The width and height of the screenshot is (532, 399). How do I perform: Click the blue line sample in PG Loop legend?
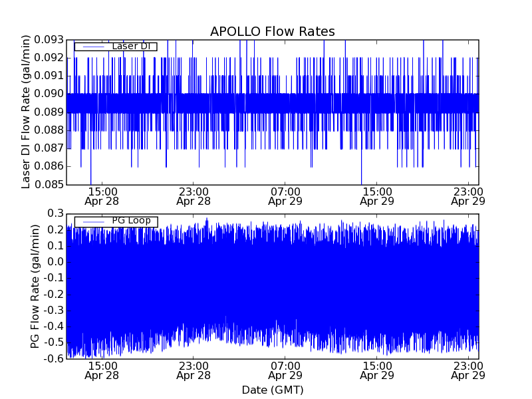point(92,221)
